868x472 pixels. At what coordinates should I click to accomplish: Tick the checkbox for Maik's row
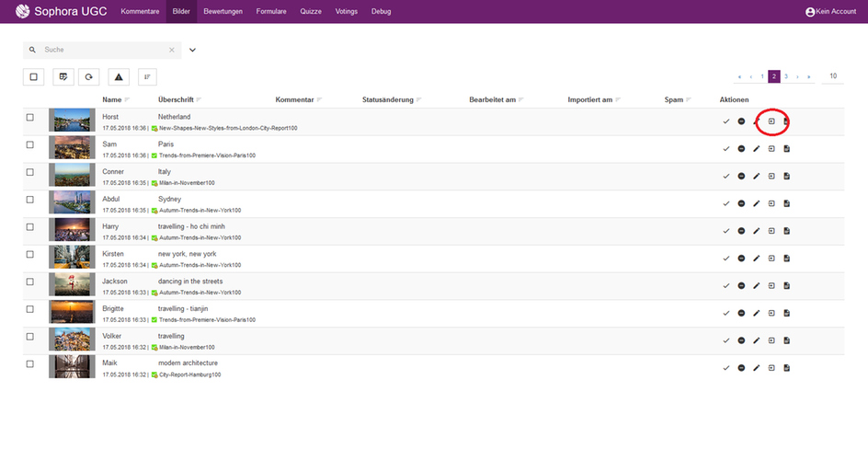[30, 364]
